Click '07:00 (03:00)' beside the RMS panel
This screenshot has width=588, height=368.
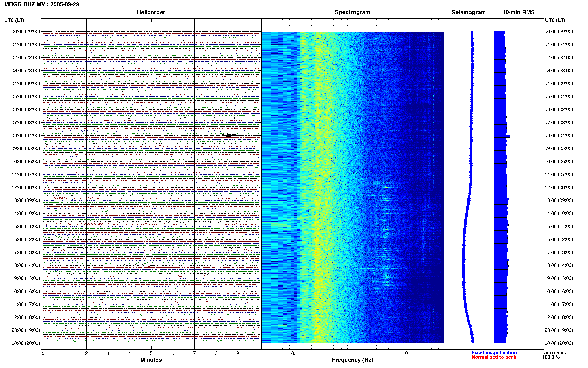[x=559, y=122]
